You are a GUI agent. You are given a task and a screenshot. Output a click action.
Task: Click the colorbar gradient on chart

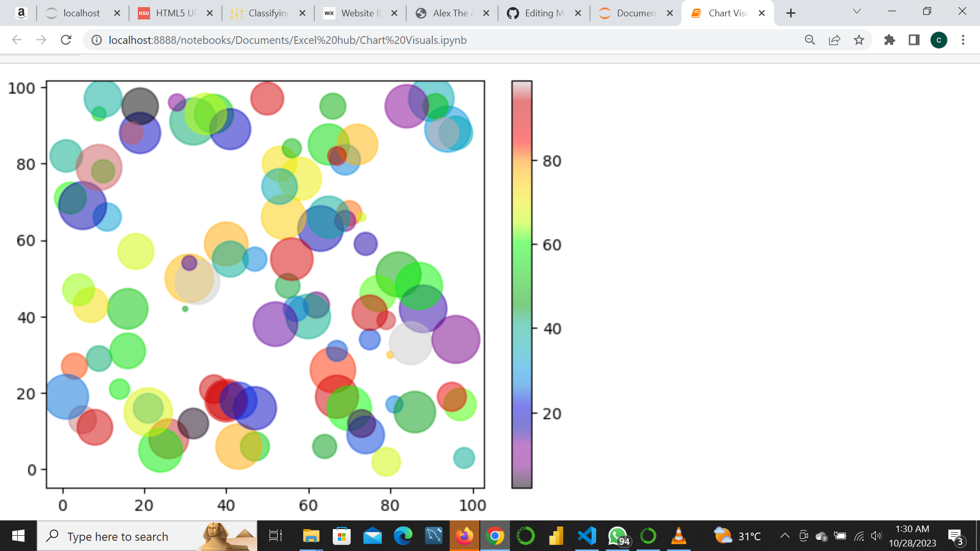pos(522,284)
